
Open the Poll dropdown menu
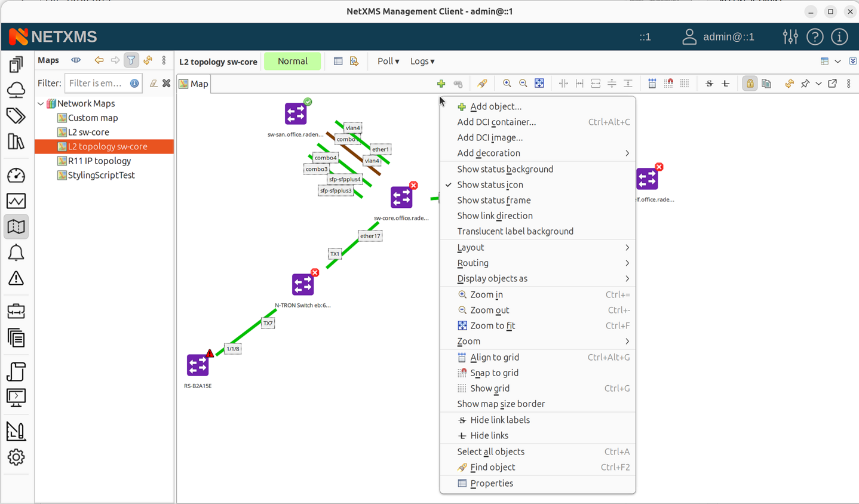pyautogui.click(x=388, y=62)
